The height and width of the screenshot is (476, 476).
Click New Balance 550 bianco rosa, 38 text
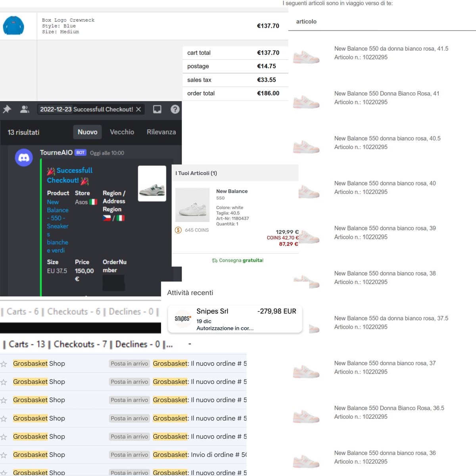point(385,273)
